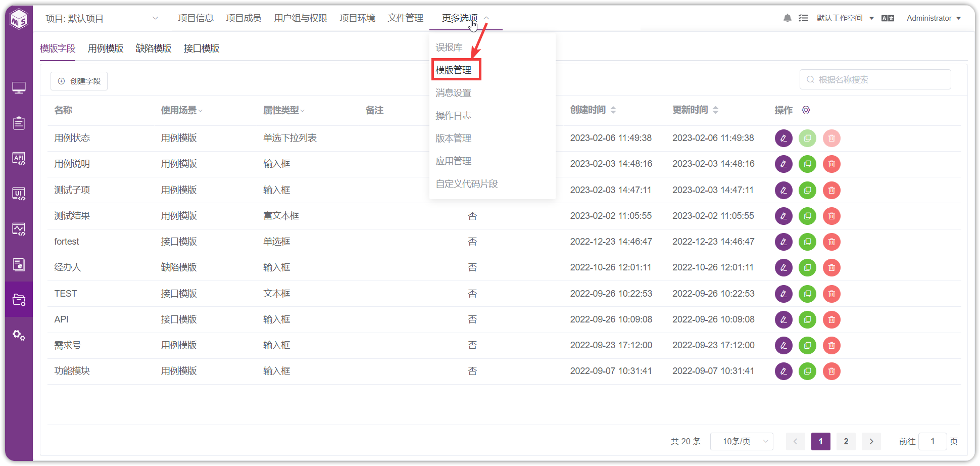Open the 项目信息 nav item

pyautogui.click(x=195, y=18)
